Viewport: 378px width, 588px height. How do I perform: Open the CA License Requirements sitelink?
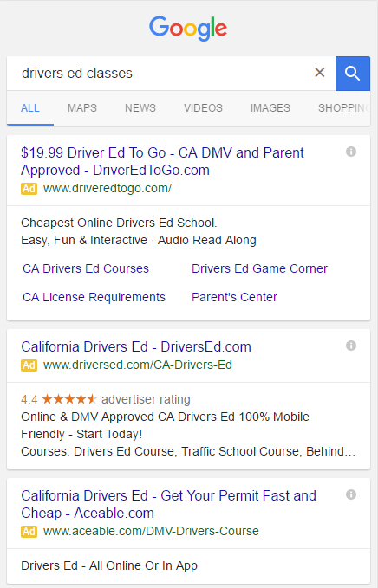94,297
